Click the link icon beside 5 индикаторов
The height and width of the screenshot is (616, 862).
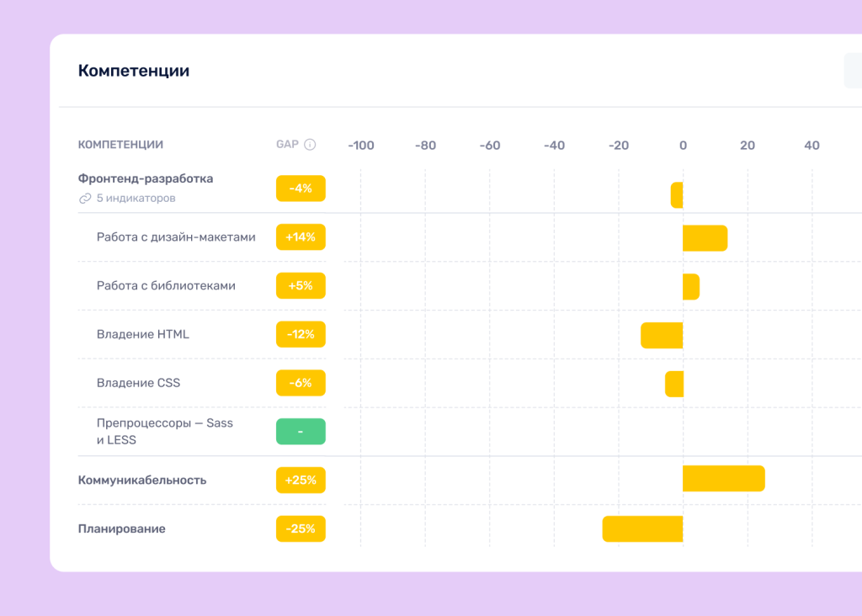tap(84, 199)
